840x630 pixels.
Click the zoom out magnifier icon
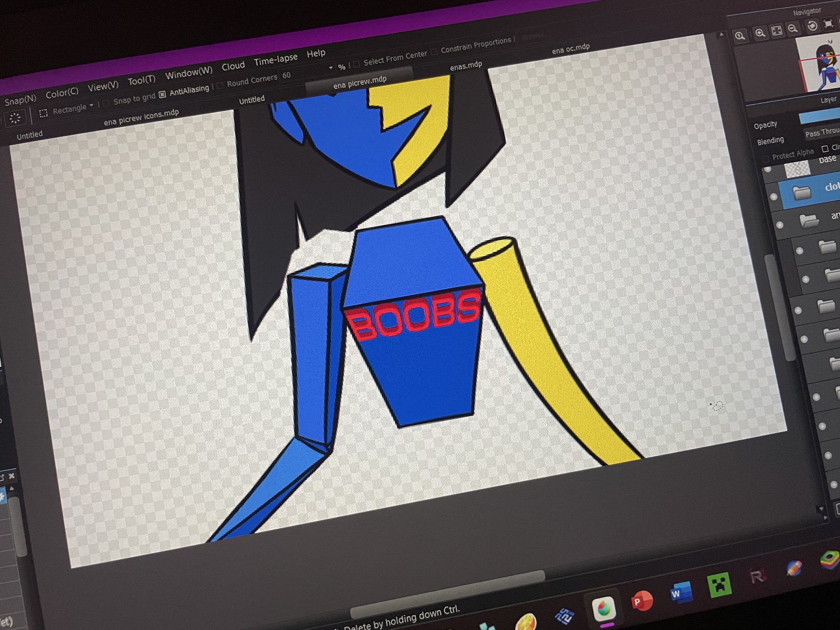pyautogui.click(x=793, y=29)
